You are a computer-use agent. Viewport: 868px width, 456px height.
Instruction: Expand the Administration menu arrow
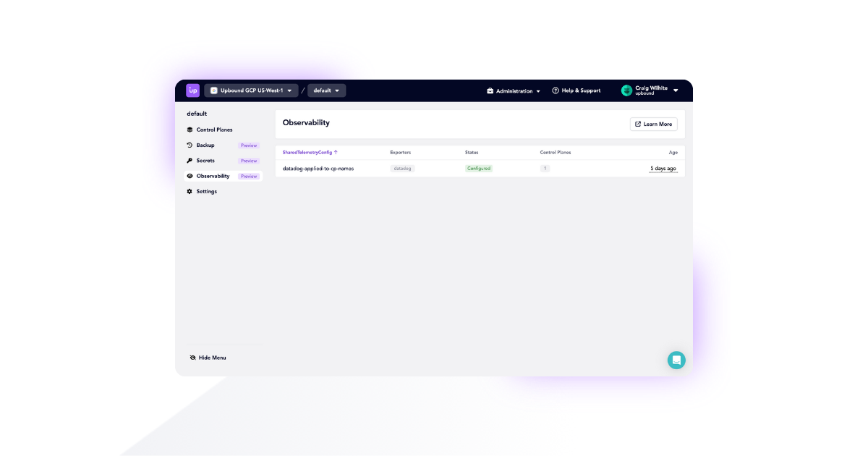[x=538, y=91]
